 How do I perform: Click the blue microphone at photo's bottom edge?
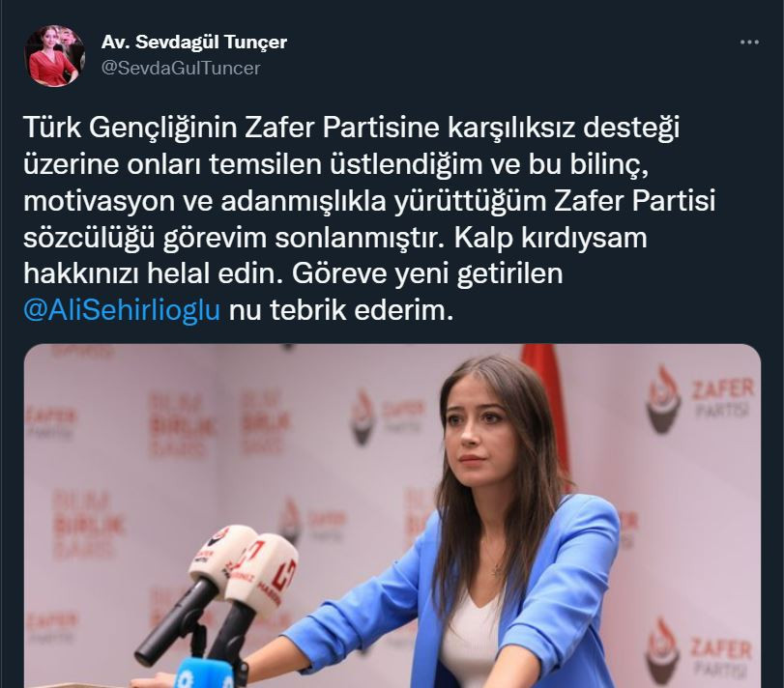204,674
